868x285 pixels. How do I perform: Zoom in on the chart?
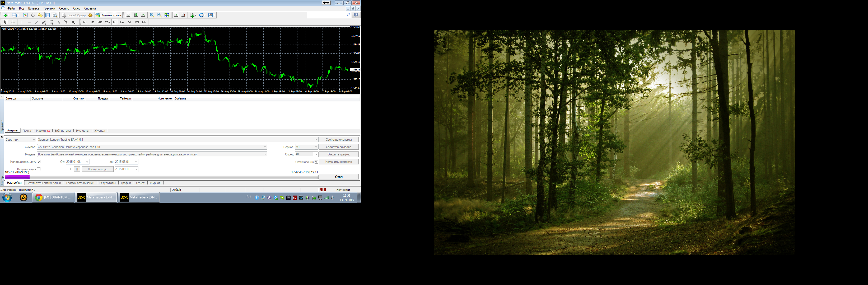(x=152, y=15)
